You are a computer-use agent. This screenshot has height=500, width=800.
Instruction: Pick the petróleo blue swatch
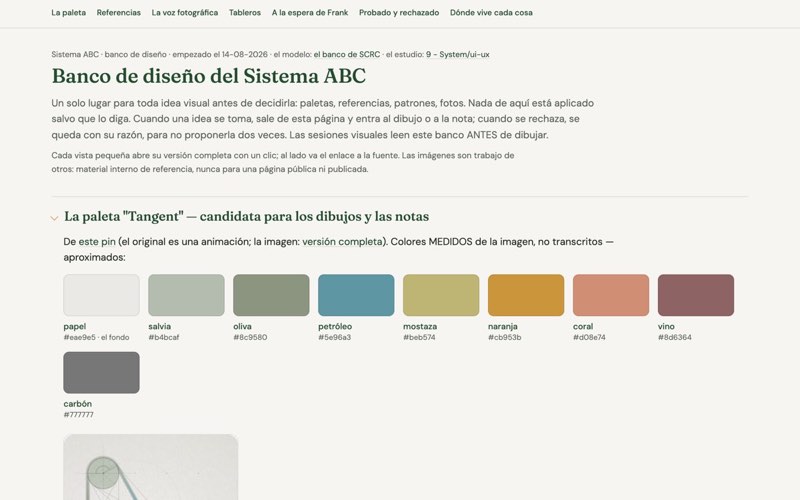(356, 295)
